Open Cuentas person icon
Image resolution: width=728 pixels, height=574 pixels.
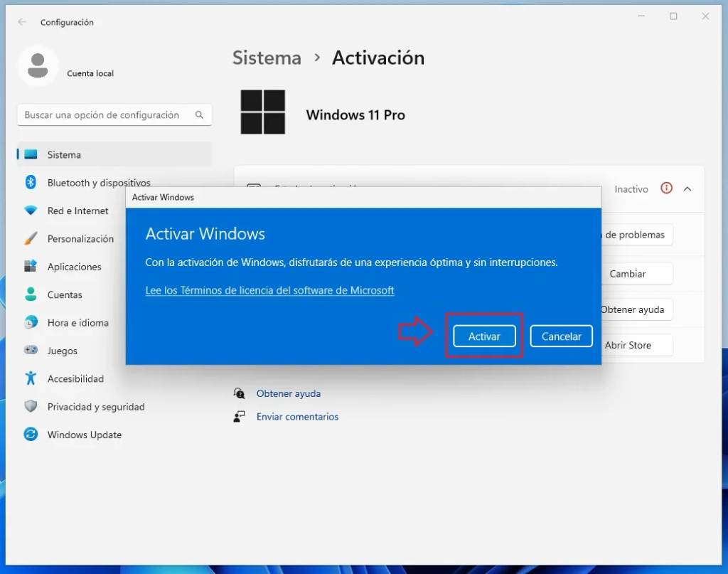coord(31,294)
